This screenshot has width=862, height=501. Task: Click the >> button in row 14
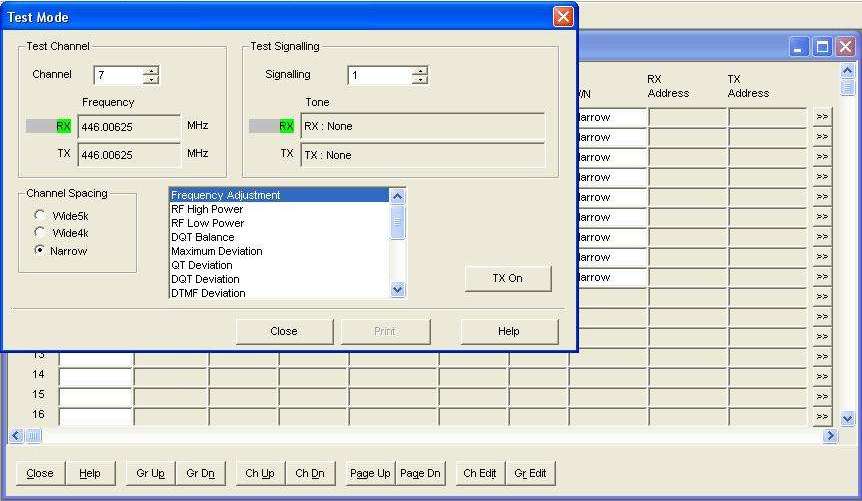[822, 377]
